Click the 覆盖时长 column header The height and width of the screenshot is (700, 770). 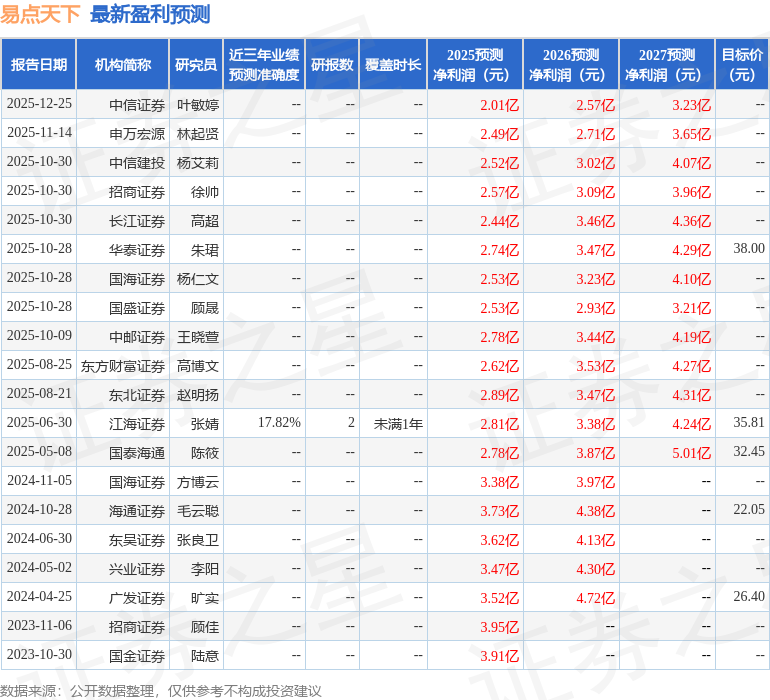pyautogui.click(x=393, y=65)
